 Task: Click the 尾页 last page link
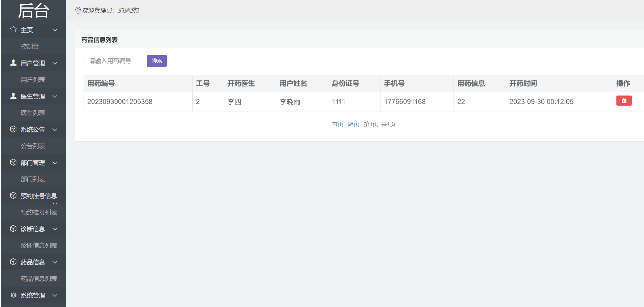click(353, 124)
